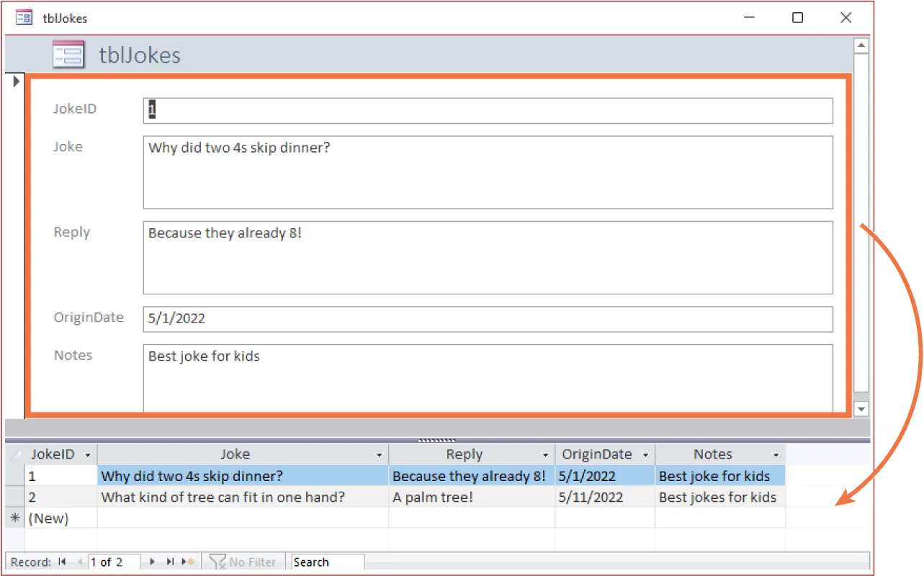Click the scroll-down arrow on the vertical scrollbar
Screen dimensions: 924x576
(x=861, y=409)
